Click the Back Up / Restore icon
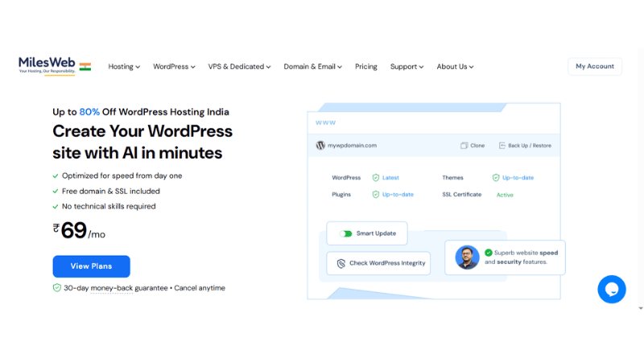 click(502, 146)
